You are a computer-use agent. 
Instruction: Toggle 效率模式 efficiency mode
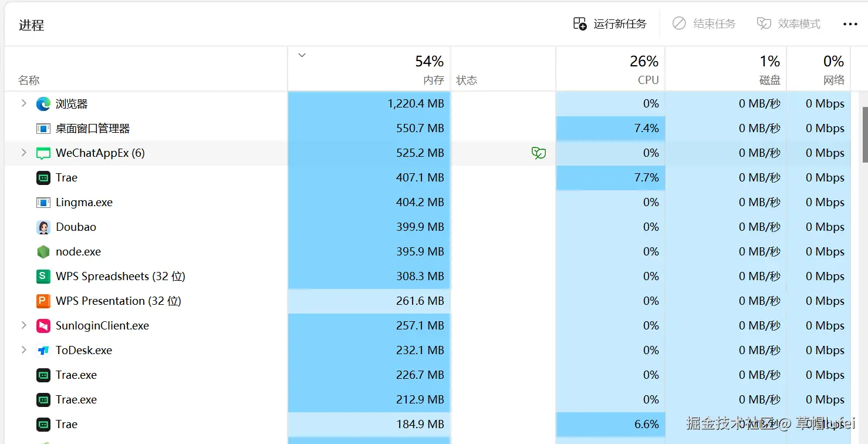click(x=789, y=24)
